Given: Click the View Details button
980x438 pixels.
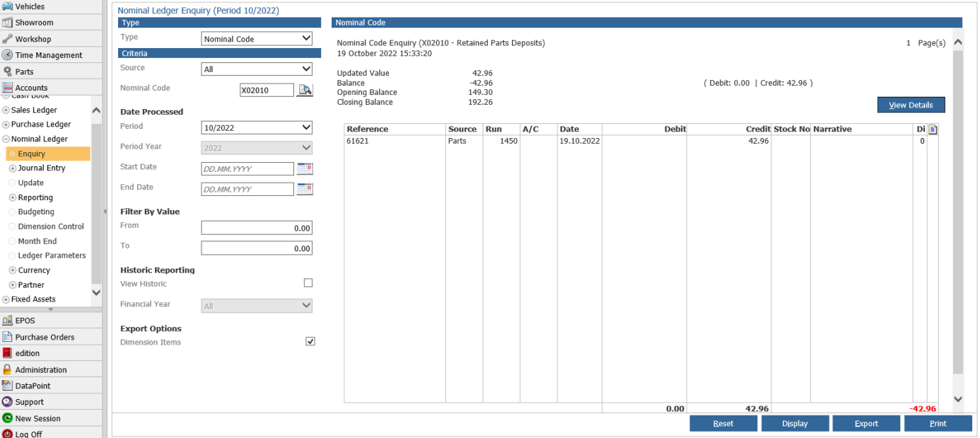Looking at the screenshot, I should point(911,105).
